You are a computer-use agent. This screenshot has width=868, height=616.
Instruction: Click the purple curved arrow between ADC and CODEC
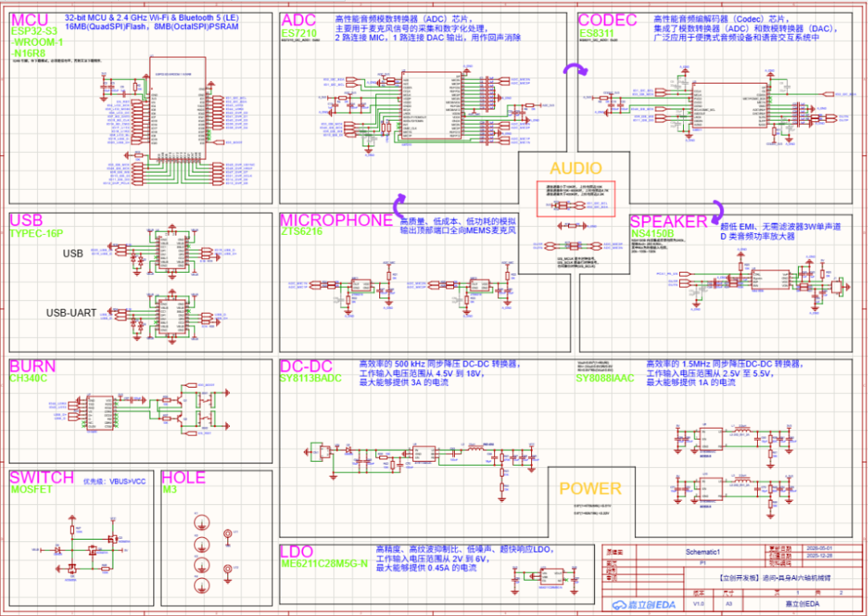(x=575, y=70)
